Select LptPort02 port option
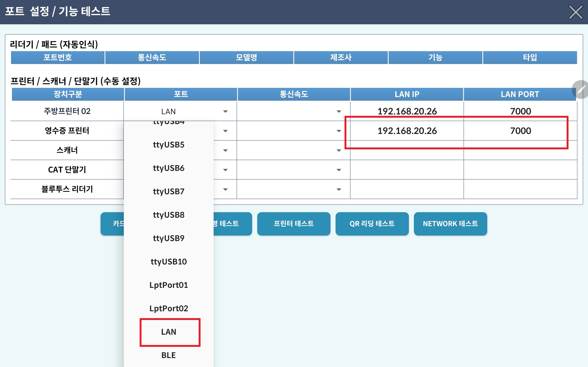This screenshot has width=588, height=367. tap(169, 308)
